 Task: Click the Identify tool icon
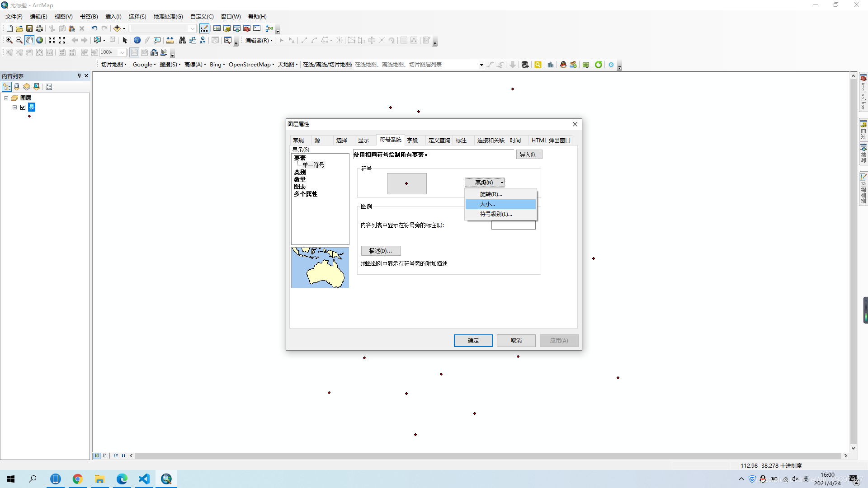point(137,40)
